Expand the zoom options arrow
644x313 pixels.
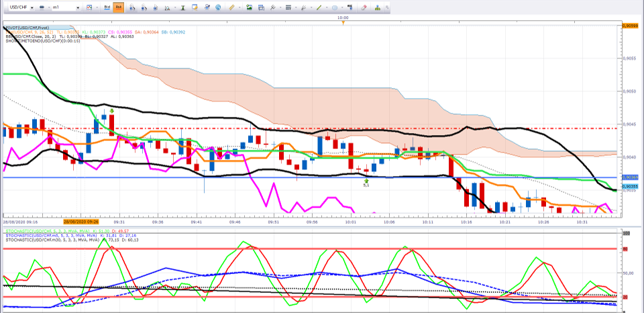(175, 7)
